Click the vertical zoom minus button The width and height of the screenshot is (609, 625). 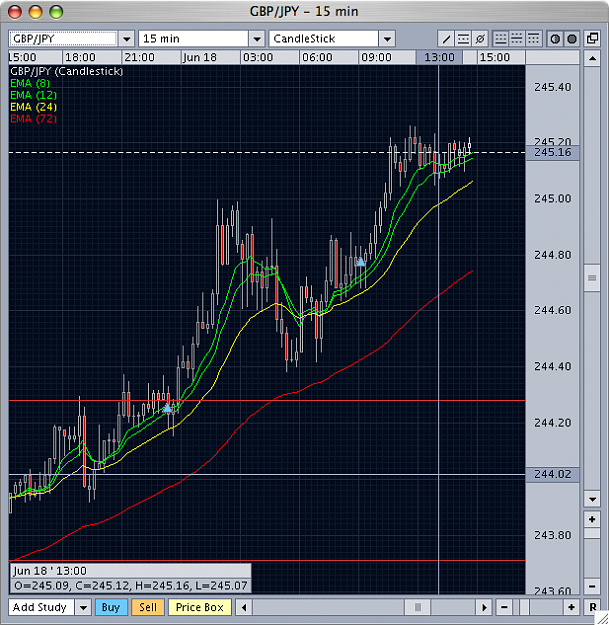(592, 586)
